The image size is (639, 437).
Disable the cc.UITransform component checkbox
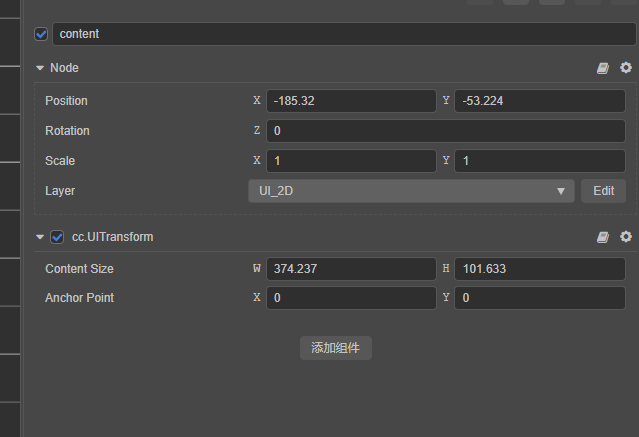click(x=57, y=237)
